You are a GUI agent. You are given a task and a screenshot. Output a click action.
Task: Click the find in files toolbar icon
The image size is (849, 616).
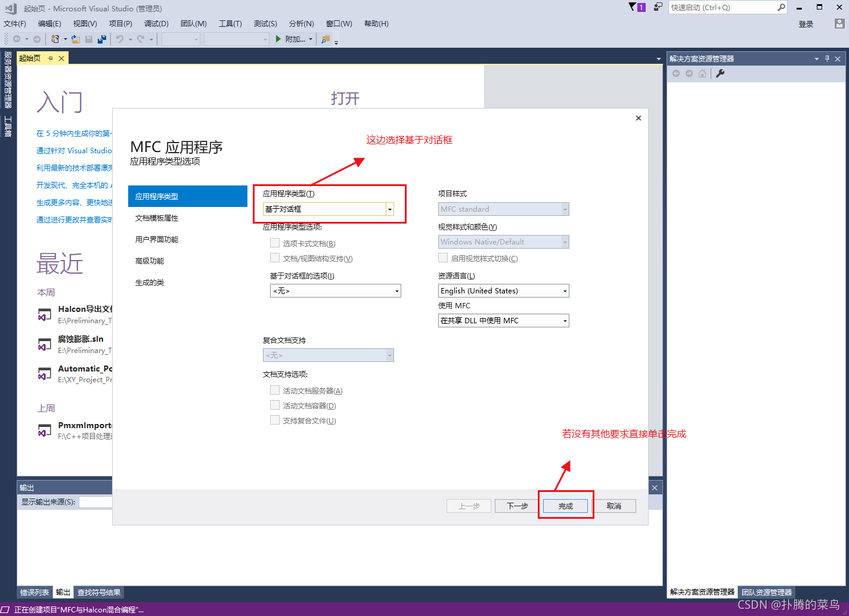click(x=326, y=39)
